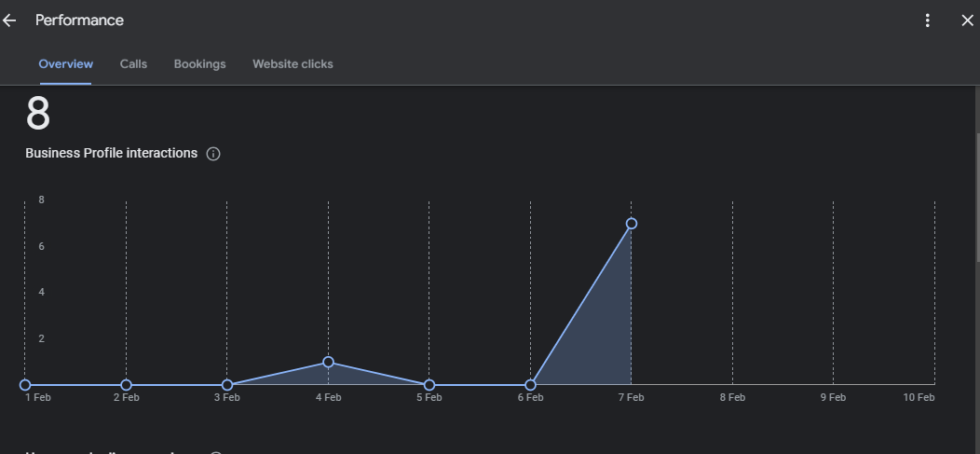980x454 pixels.
Task: Click the 3 Feb data point
Action: [x=227, y=385]
